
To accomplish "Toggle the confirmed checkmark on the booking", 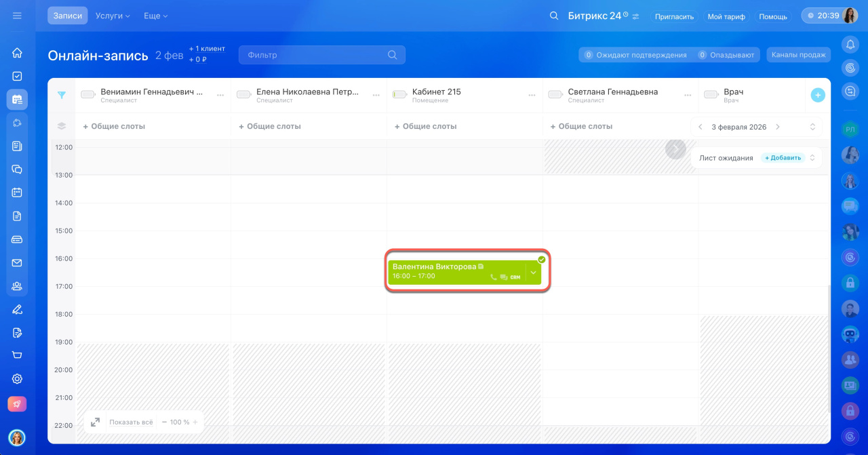I will pyautogui.click(x=542, y=260).
